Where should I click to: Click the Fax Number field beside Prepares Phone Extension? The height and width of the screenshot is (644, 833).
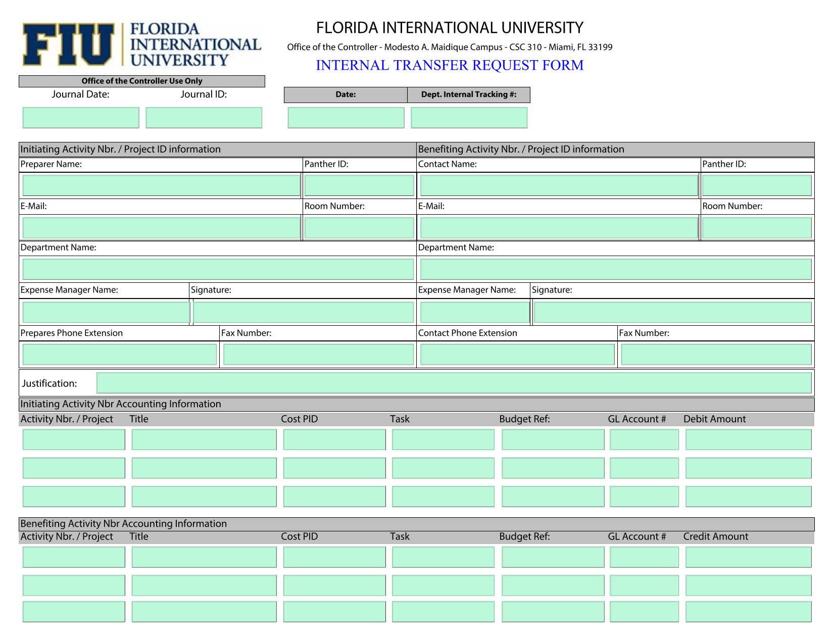click(x=318, y=354)
